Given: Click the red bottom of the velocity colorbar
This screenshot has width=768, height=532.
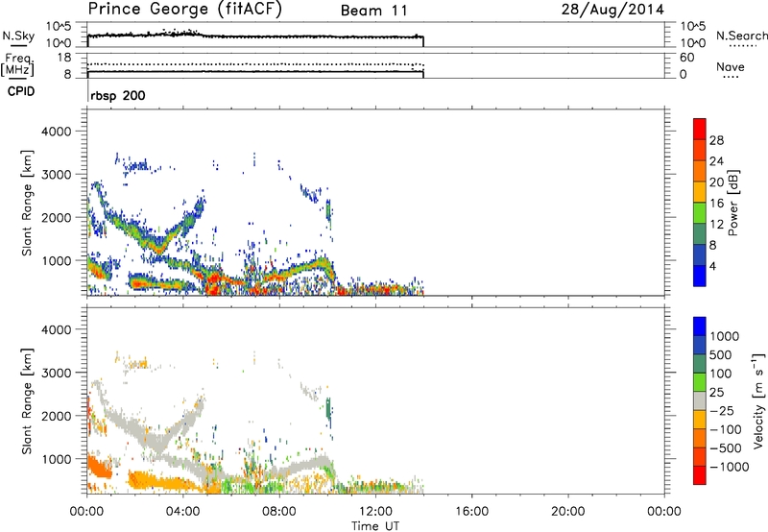Looking at the screenshot, I should (x=700, y=475).
